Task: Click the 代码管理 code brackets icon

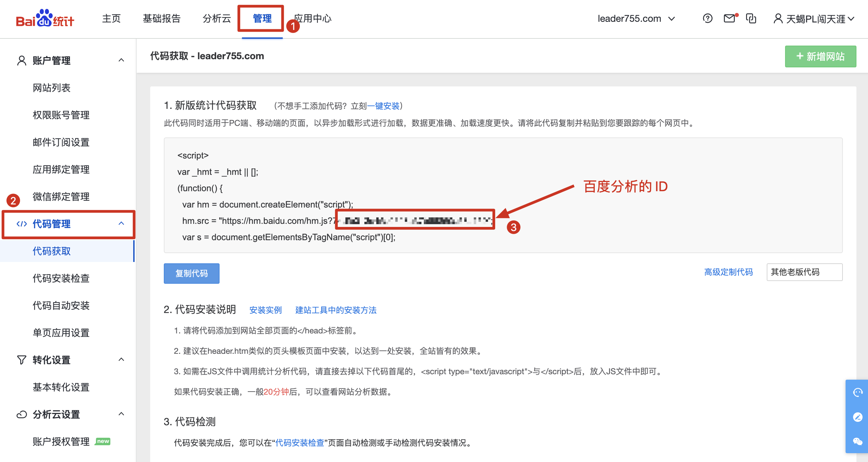Action: [22, 224]
